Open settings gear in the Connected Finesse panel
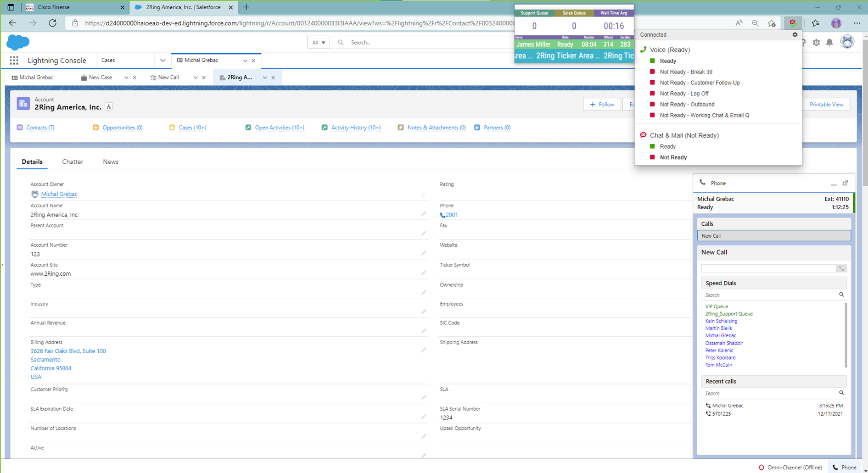The image size is (868, 473). click(x=795, y=34)
